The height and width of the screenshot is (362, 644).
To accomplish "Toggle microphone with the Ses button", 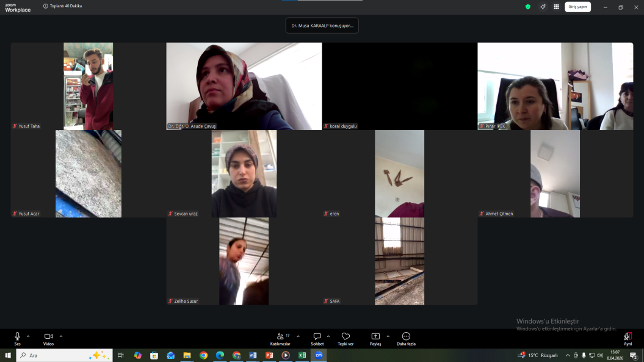I will 17,336.
